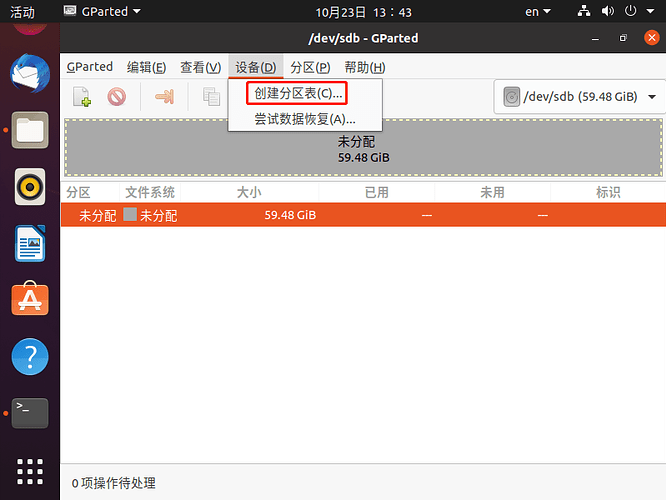The width and height of the screenshot is (666, 500).
Task: Open LibreOffice Writer from the dock
Action: pos(30,243)
